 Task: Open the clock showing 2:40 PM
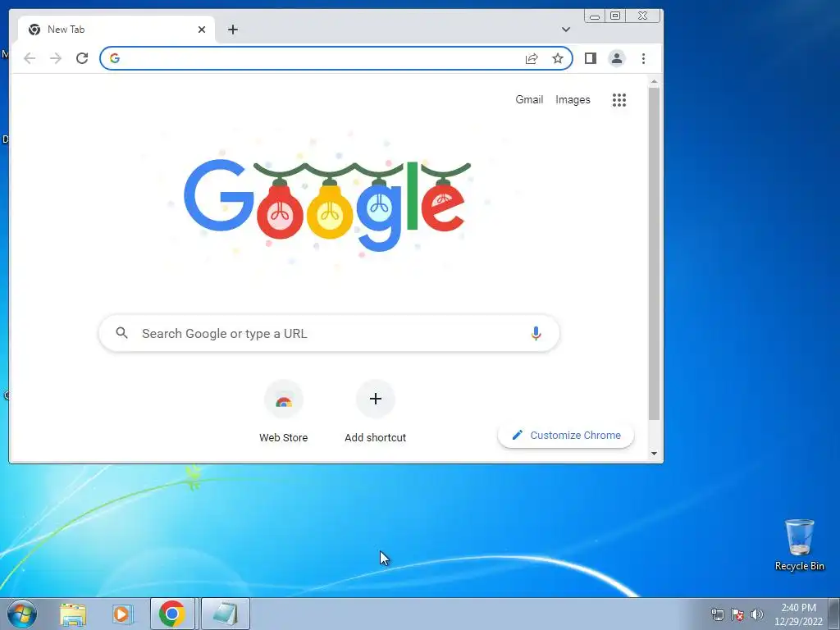(798, 614)
